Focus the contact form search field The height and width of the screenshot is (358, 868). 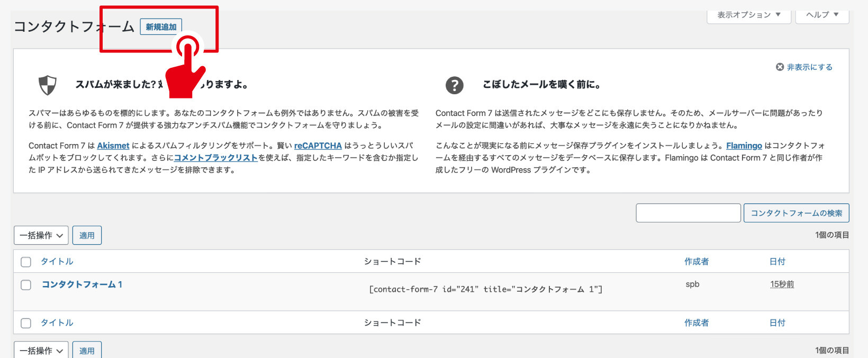pyautogui.click(x=688, y=213)
